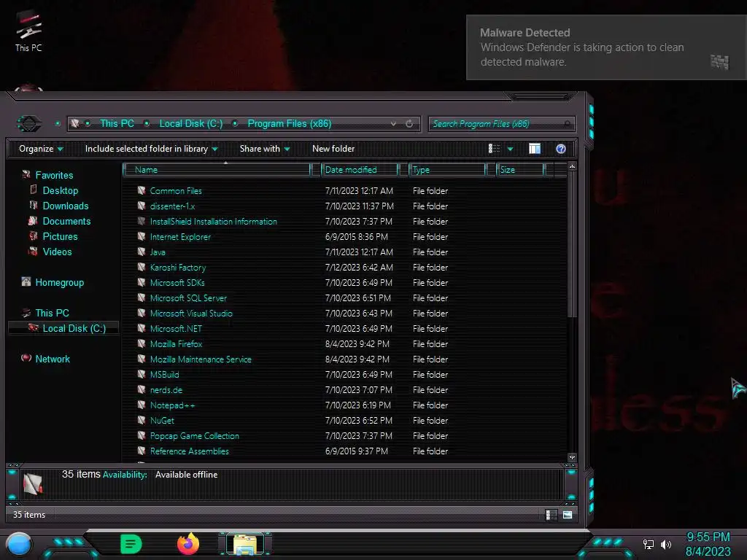Refresh the Program Files (x86) address bar

point(409,124)
